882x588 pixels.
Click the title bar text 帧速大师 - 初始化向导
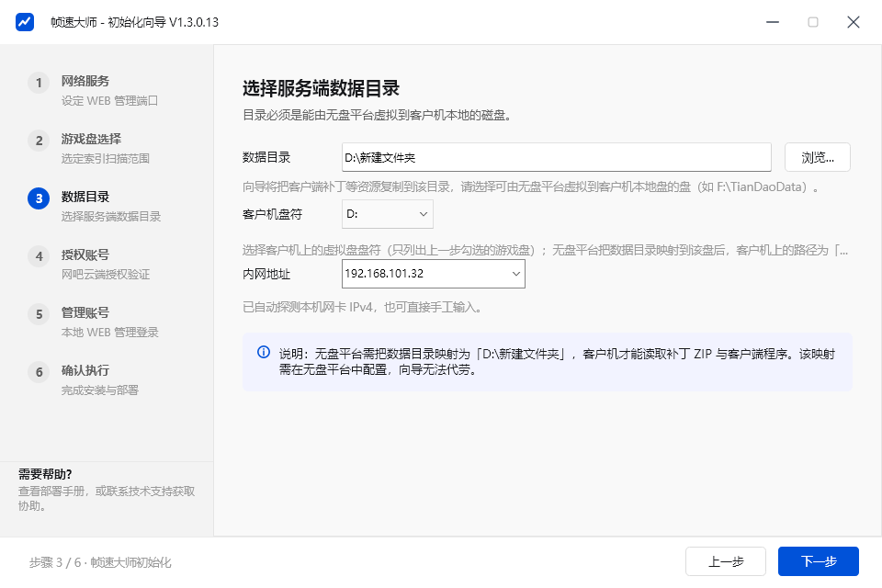click(x=134, y=22)
